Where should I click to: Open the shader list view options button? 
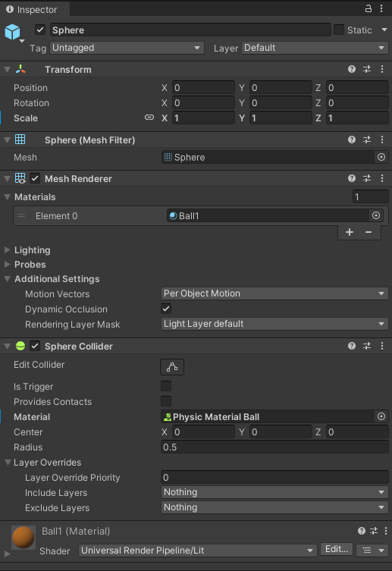[x=371, y=550]
